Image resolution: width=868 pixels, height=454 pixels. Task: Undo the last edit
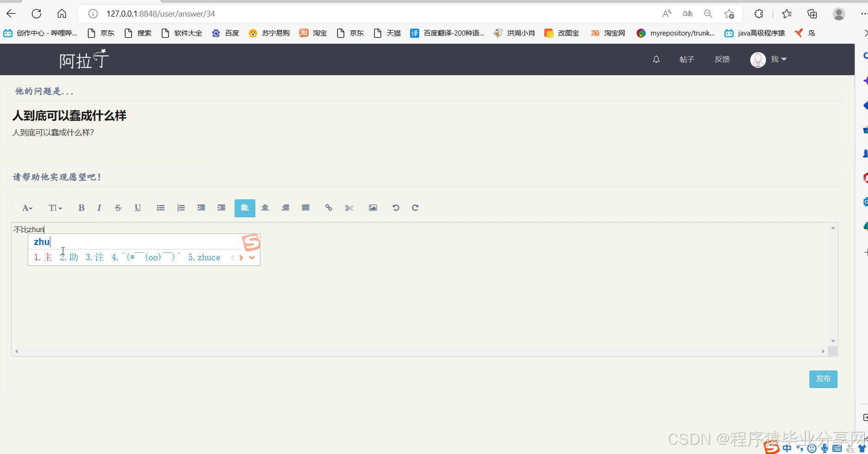396,208
